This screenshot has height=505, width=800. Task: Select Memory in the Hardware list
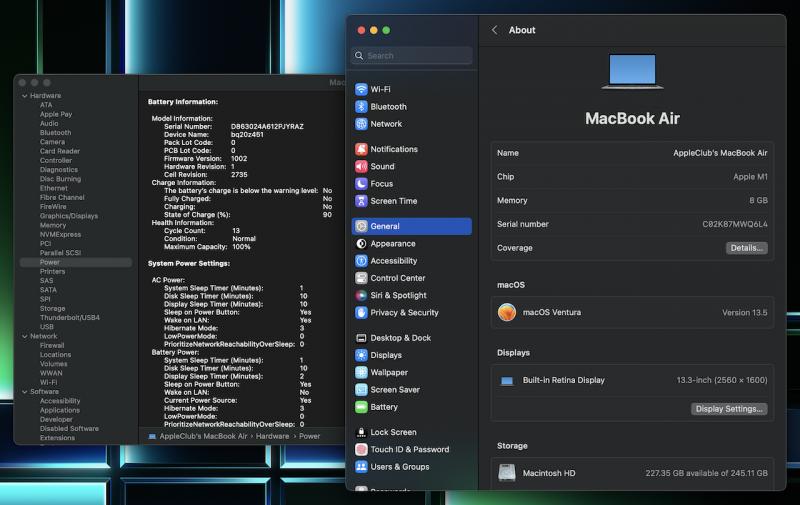(53, 225)
